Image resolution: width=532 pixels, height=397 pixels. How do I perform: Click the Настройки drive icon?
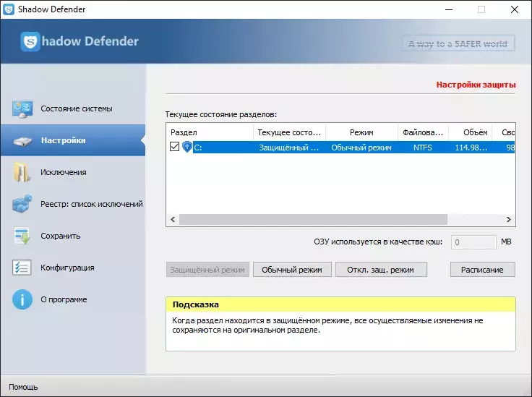coord(22,141)
